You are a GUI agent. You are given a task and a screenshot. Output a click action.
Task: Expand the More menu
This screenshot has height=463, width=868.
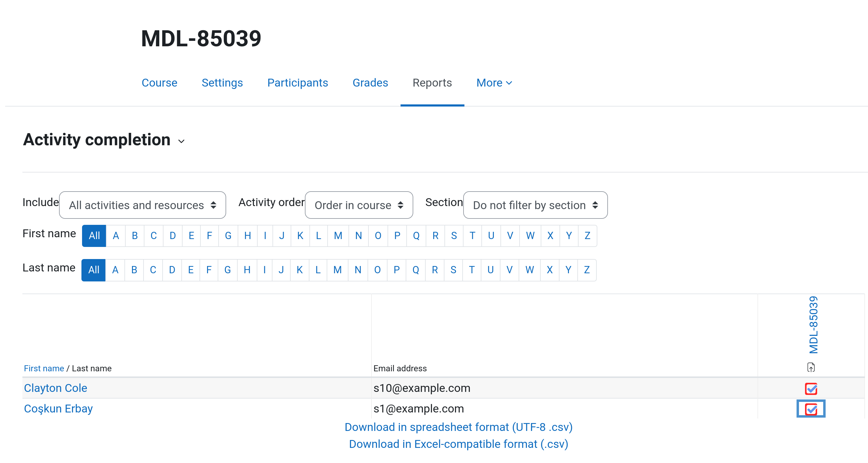click(494, 83)
